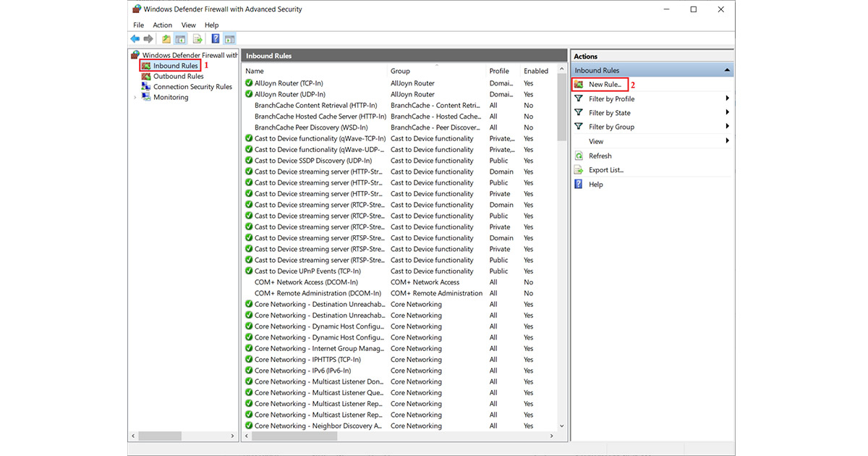Select Connection Security Rules node
The height and width of the screenshot is (456, 868).
pos(192,87)
